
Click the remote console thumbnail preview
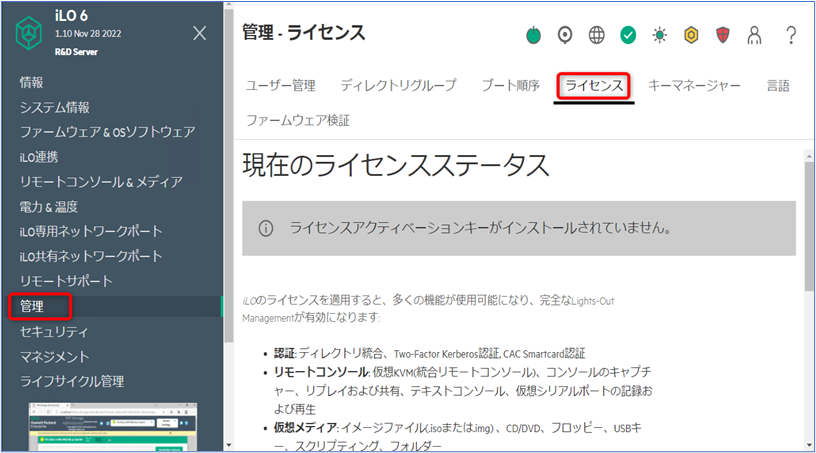[113, 426]
